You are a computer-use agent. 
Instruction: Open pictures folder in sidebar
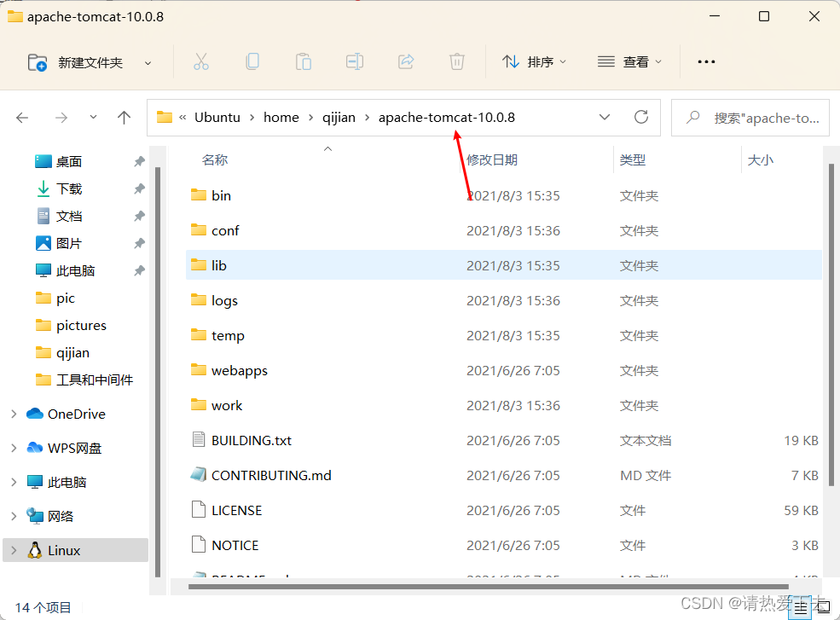click(x=81, y=325)
